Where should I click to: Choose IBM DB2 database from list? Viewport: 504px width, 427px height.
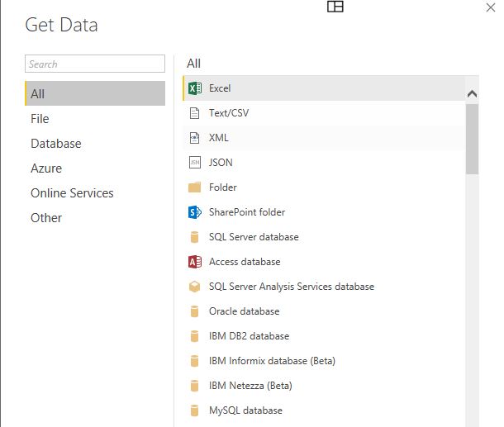pos(249,336)
